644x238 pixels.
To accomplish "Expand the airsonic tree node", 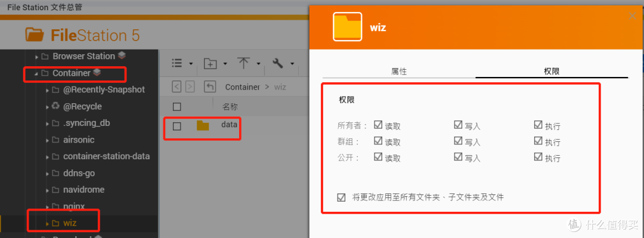I will 47,141.
